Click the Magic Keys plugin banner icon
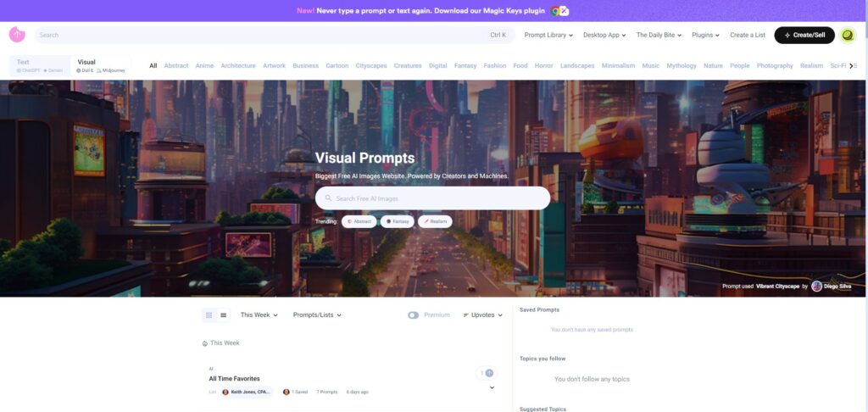The width and height of the screenshot is (868, 412). pos(559,10)
